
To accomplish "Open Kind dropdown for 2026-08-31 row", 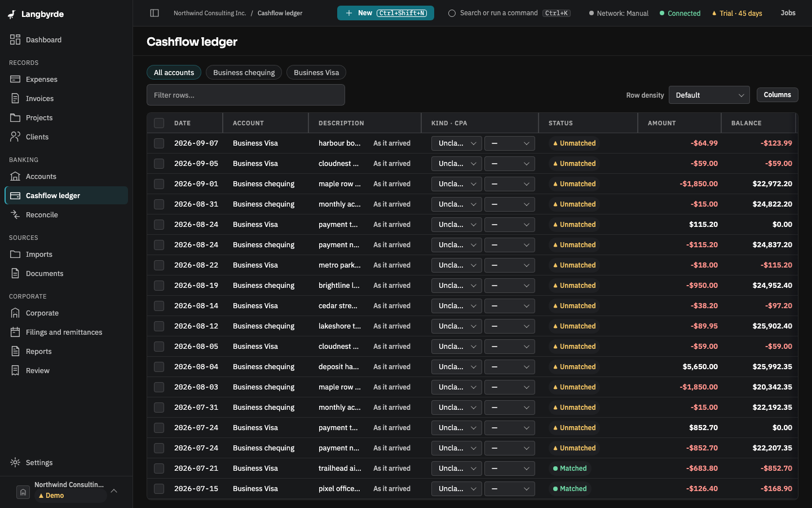I will [x=457, y=204].
